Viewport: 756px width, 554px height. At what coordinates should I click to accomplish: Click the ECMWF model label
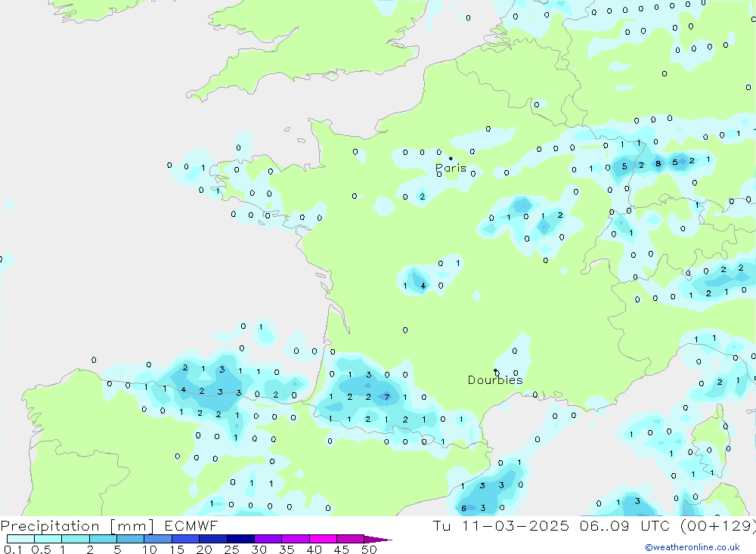pyautogui.click(x=191, y=525)
